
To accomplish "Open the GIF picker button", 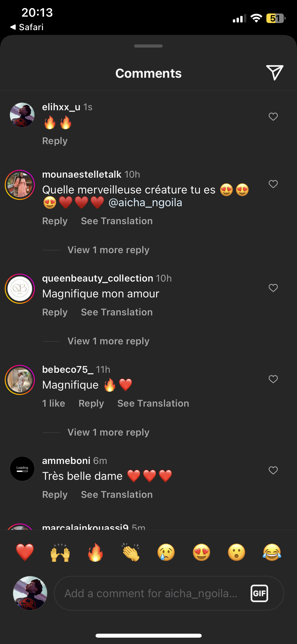I will [259, 593].
